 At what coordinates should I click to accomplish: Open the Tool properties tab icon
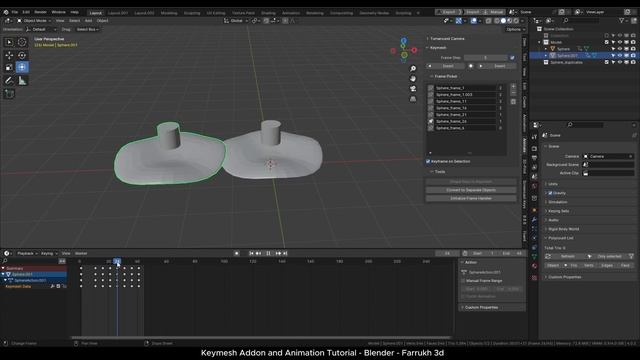(534, 138)
